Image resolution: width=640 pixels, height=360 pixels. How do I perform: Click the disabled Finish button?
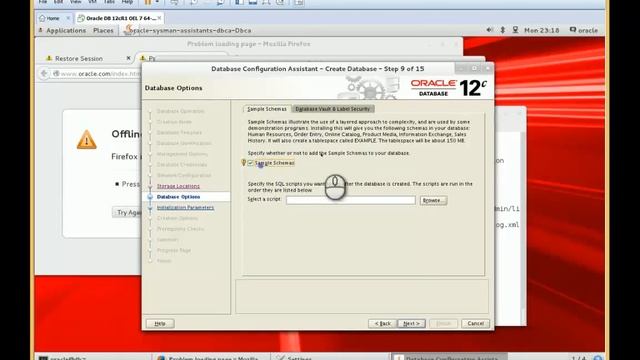click(x=443, y=323)
